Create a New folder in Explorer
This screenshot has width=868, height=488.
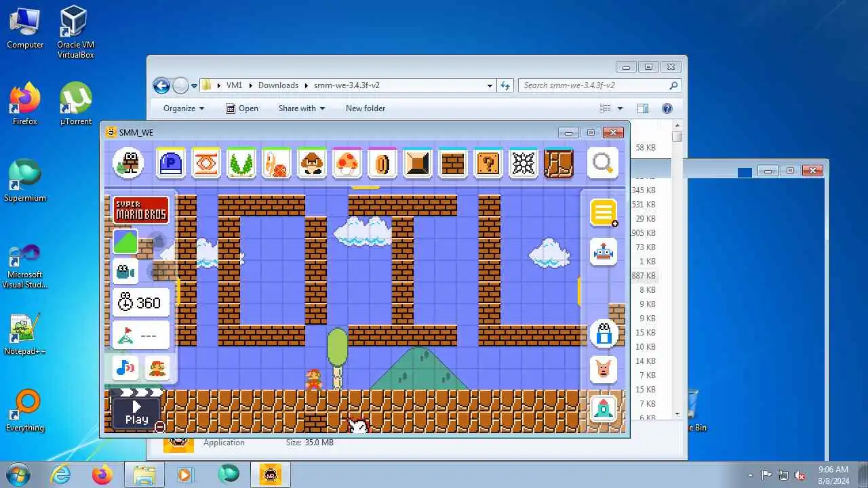coord(366,108)
